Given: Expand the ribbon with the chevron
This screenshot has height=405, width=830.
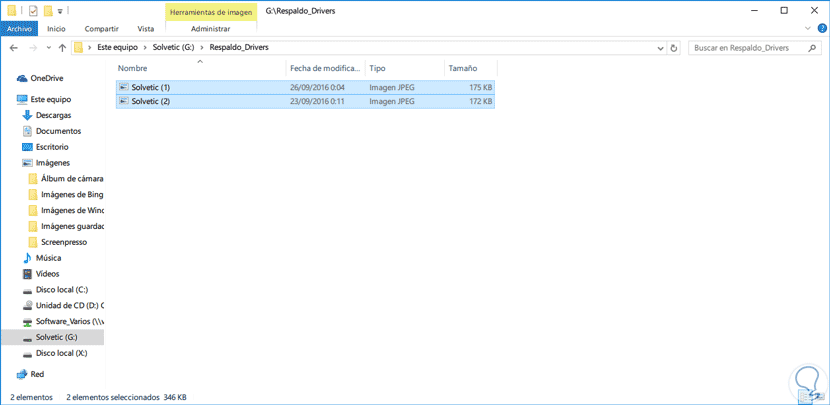Looking at the screenshot, I should tap(808, 28).
